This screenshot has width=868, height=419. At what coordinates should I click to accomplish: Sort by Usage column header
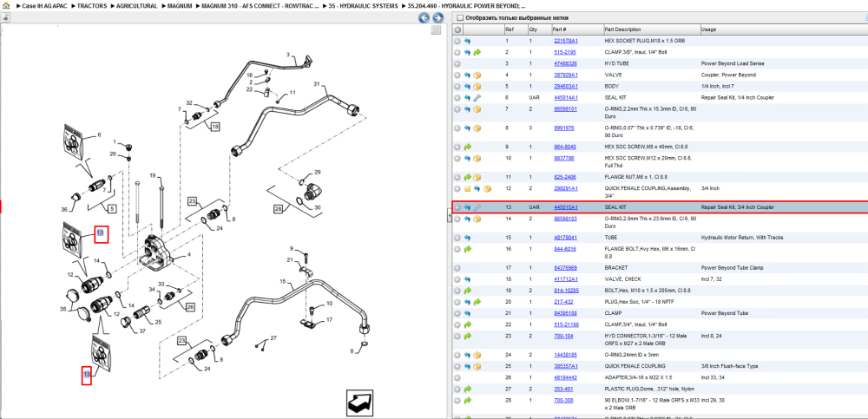click(708, 29)
